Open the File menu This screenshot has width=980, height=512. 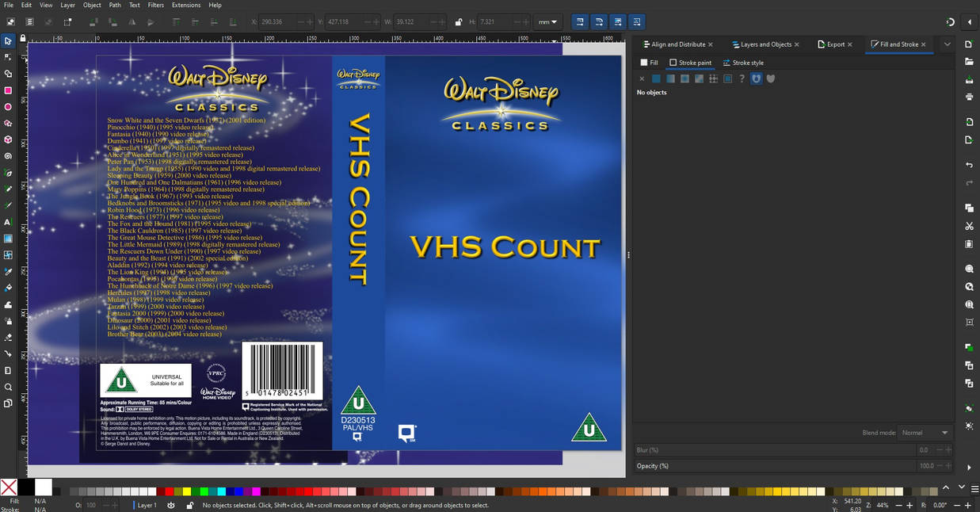pyautogui.click(x=9, y=5)
